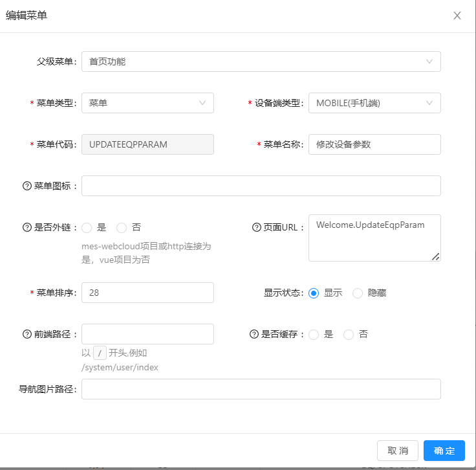Click the help icon beside 菜单图标

pyautogui.click(x=27, y=186)
